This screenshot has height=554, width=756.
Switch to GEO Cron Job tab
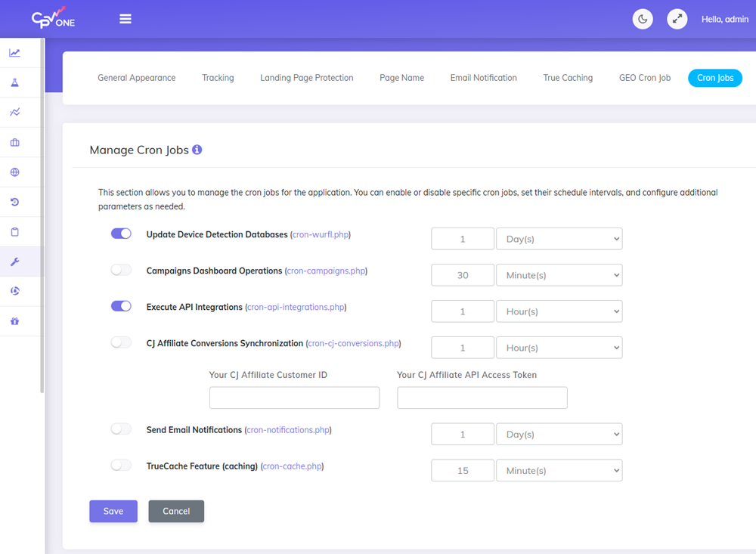click(645, 78)
